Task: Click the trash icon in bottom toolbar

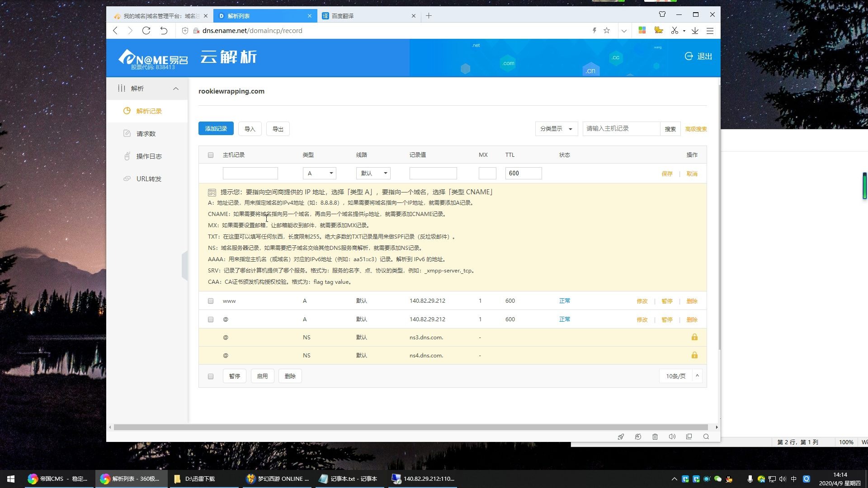Action: click(x=655, y=436)
